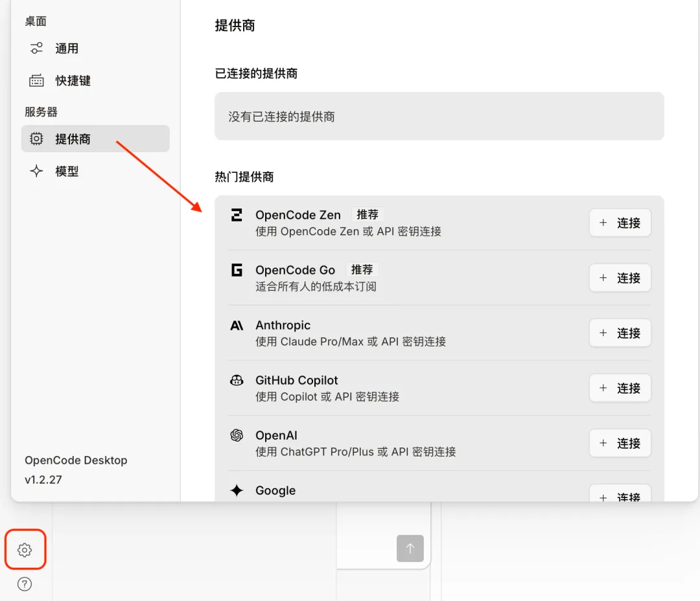The height and width of the screenshot is (601, 700).
Task: Open the 通用 general settings section
Action: [x=95, y=48]
